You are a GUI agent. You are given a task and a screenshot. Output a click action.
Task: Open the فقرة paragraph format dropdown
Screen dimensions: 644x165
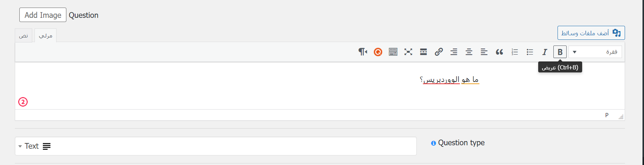[x=595, y=52]
